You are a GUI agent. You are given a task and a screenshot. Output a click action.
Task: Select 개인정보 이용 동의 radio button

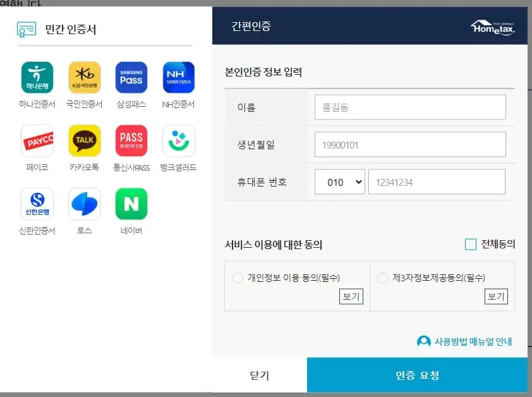tap(238, 278)
